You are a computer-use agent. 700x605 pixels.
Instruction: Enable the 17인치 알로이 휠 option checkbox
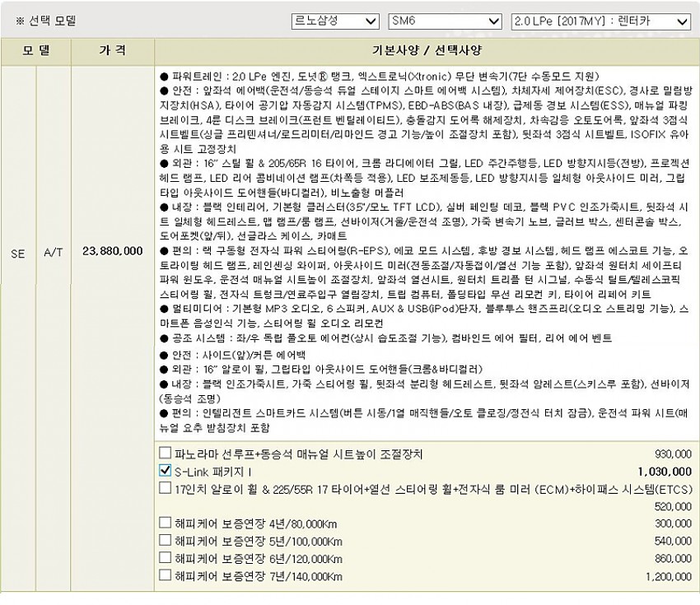click(x=166, y=489)
